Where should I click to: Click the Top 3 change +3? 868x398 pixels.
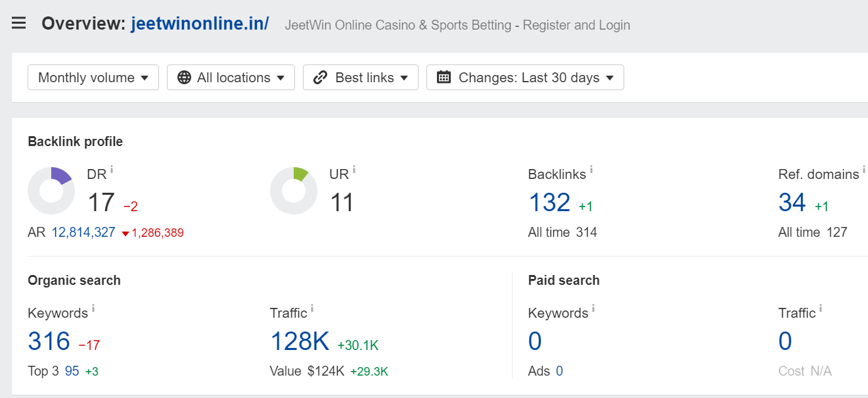coord(91,372)
